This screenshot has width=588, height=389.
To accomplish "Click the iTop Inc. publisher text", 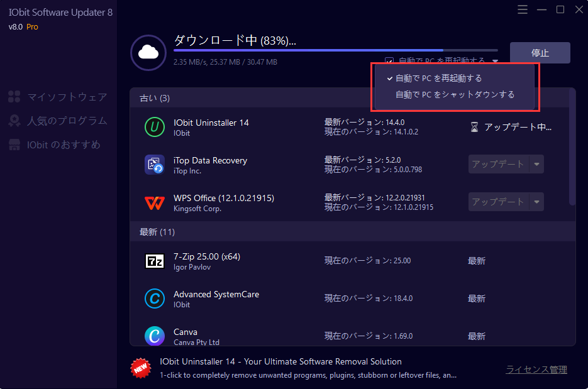I will (187, 171).
